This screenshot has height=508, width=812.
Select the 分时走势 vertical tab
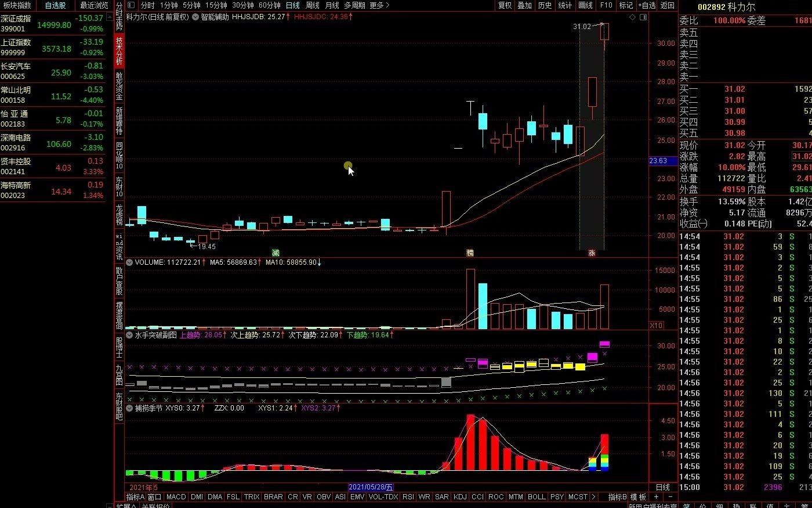[119, 17]
